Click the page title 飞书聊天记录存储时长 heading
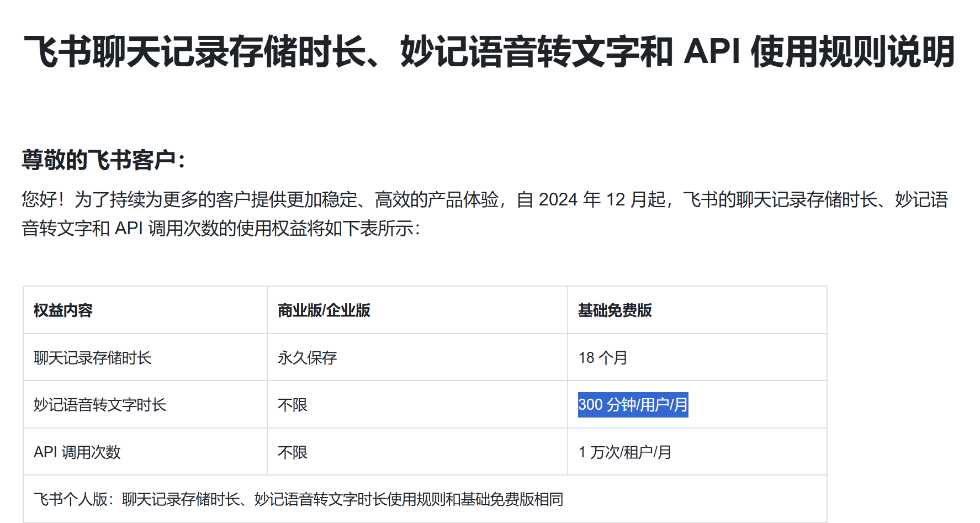The image size is (980, 523). coord(489,51)
